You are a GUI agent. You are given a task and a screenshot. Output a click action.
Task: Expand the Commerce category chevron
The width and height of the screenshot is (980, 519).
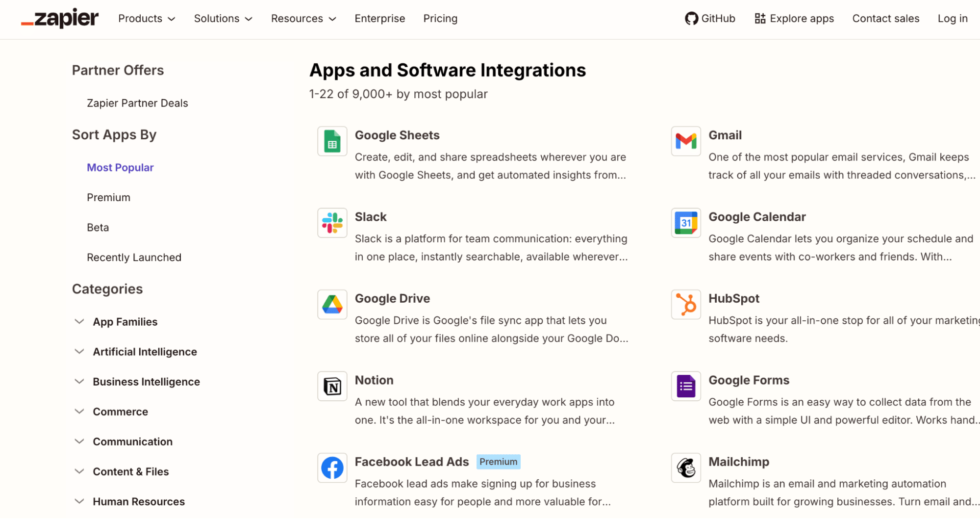point(79,412)
